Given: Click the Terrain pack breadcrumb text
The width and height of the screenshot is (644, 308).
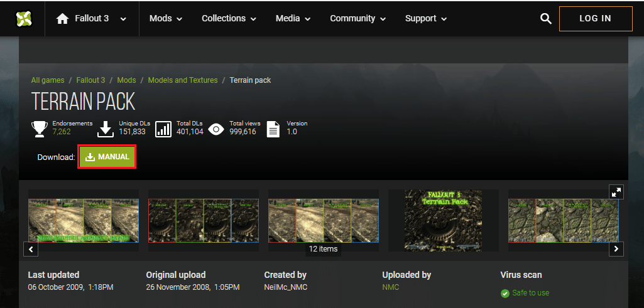Looking at the screenshot, I should [x=250, y=80].
